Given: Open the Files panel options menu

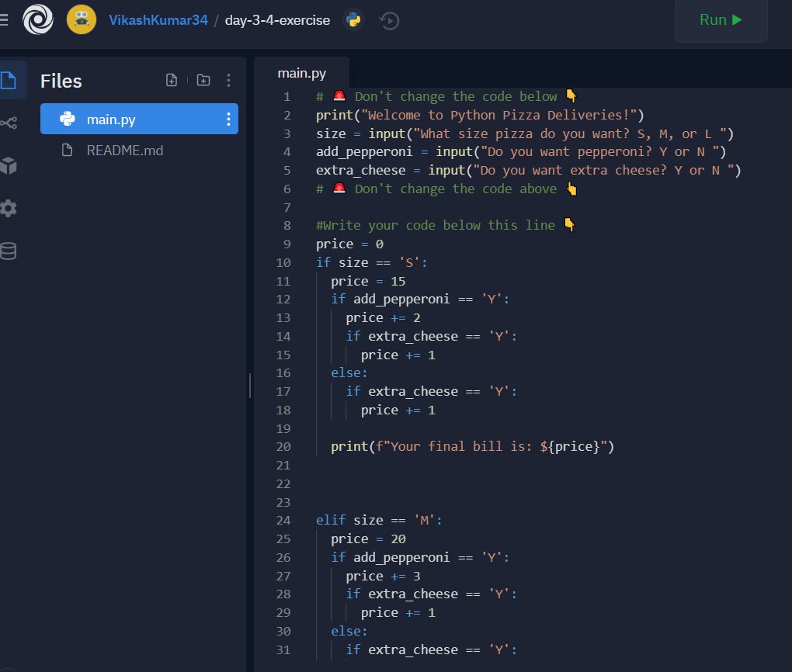Looking at the screenshot, I should [229, 80].
